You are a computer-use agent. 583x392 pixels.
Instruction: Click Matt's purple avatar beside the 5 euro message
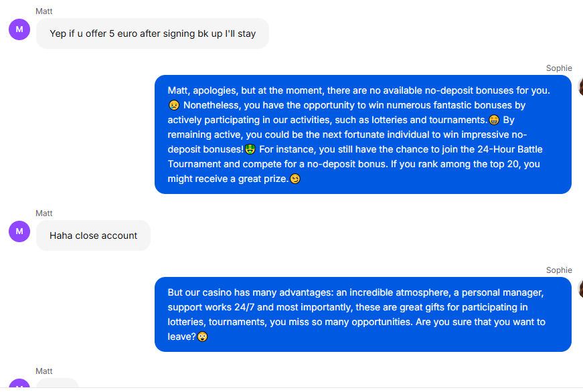point(19,29)
